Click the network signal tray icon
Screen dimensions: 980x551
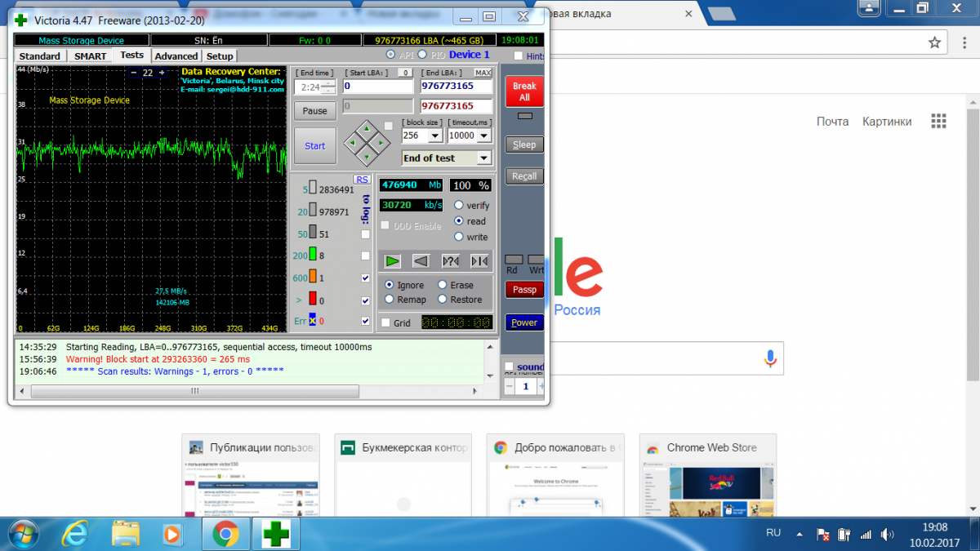(x=866, y=535)
